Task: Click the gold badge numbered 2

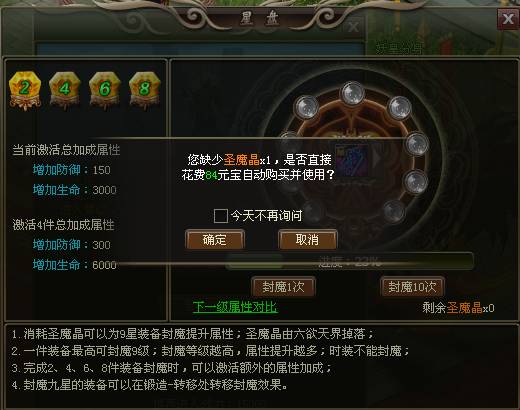Action: pos(25,90)
